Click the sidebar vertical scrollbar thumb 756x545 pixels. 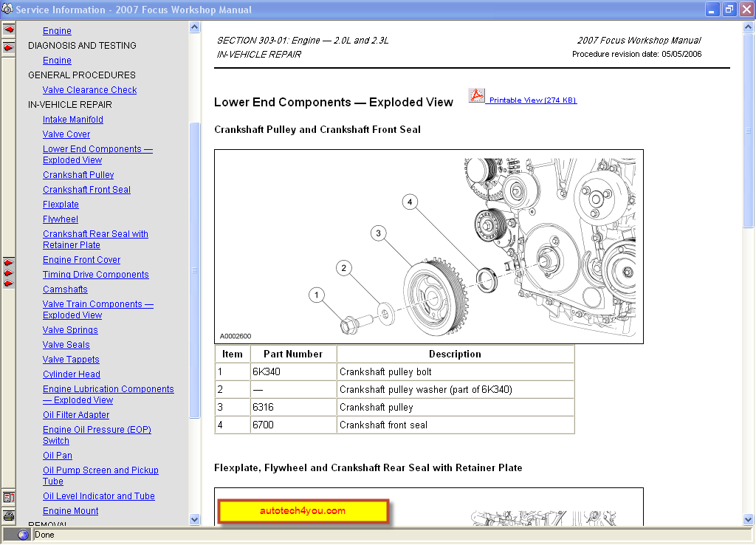(194, 270)
